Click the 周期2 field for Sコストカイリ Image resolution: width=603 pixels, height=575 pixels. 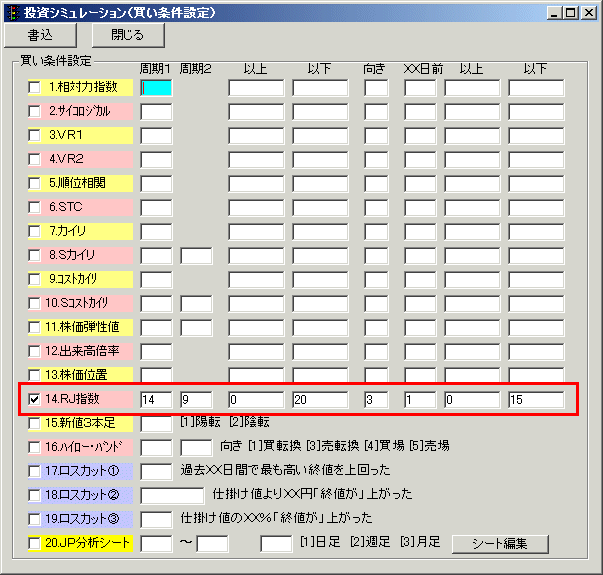click(196, 304)
